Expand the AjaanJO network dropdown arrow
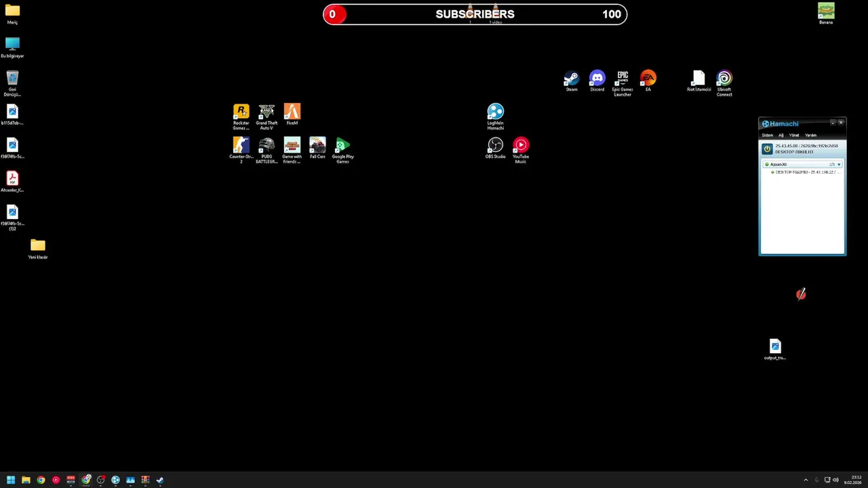 point(839,165)
